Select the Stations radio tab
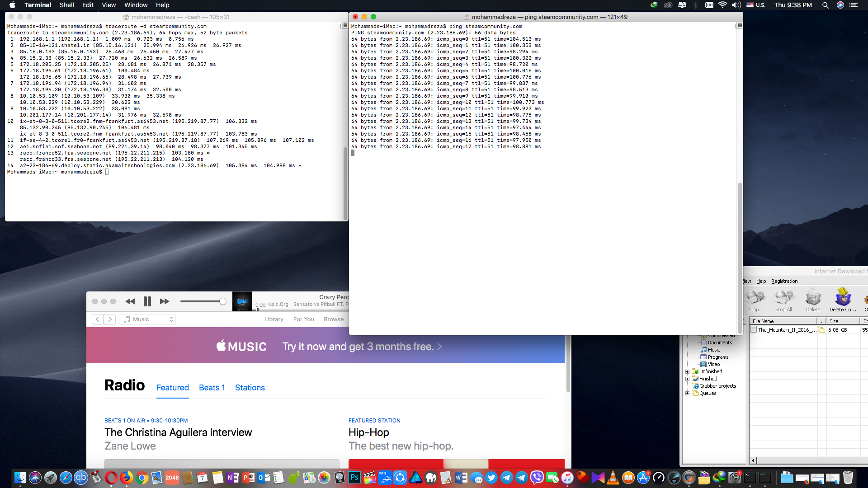The width and height of the screenshot is (868, 488). 250,388
